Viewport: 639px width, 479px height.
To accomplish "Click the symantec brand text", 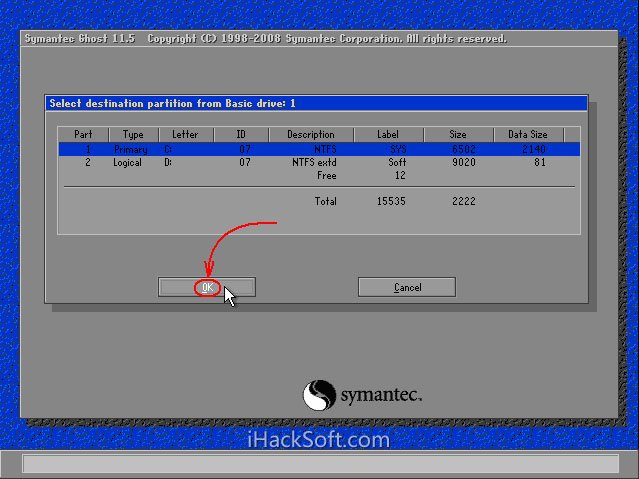I will point(381,395).
